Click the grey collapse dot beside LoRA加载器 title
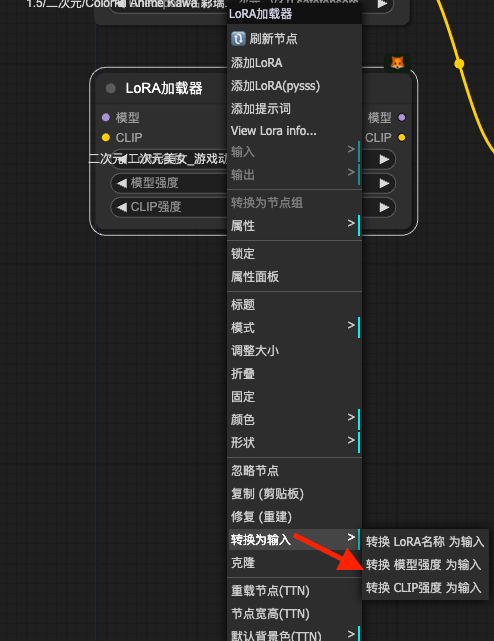 click(x=110, y=88)
